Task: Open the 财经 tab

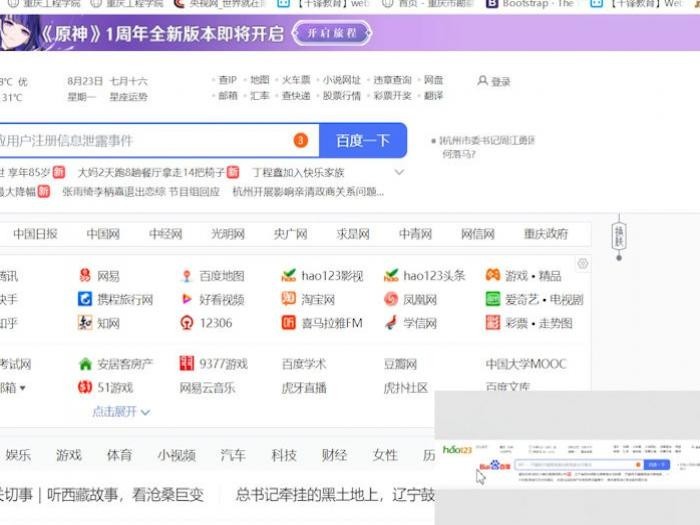Action: pyautogui.click(x=334, y=455)
